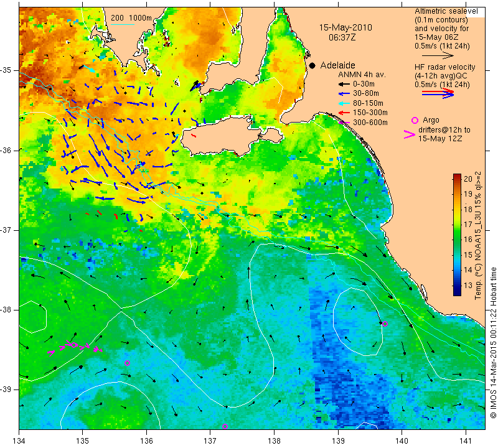Click the Argo float circle near 139.7E 38.2S

click(385, 324)
